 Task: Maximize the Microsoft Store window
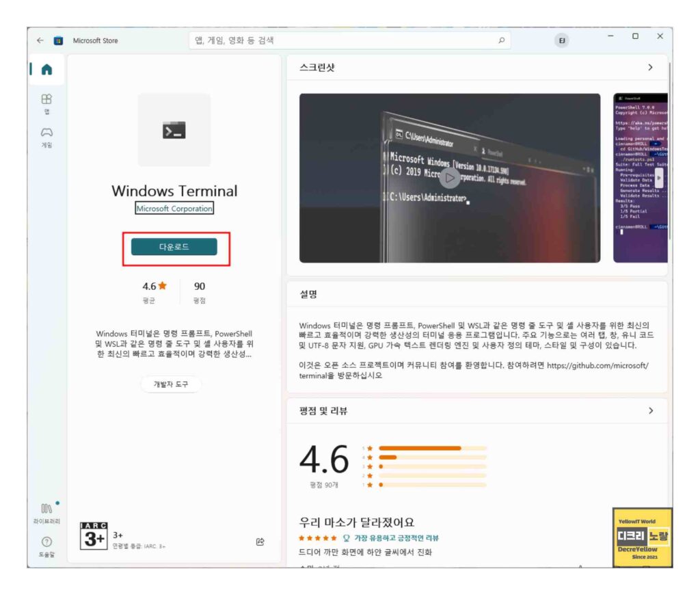point(635,36)
